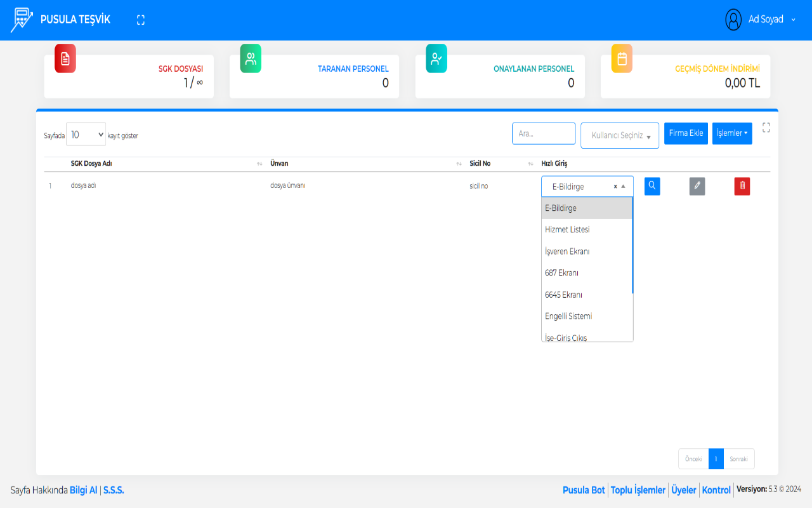The image size is (812, 508).
Task: Select page 1 in pagination
Action: click(x=716, y=459)
